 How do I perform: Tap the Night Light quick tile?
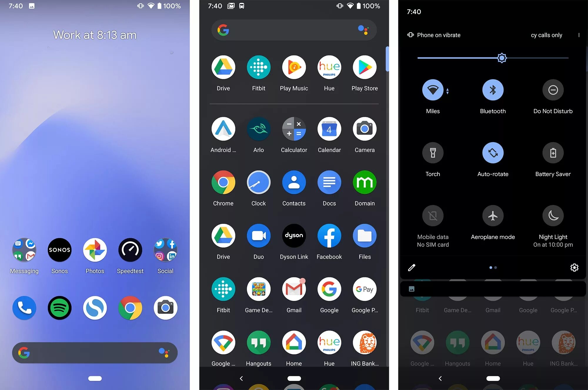coord(552,215)
